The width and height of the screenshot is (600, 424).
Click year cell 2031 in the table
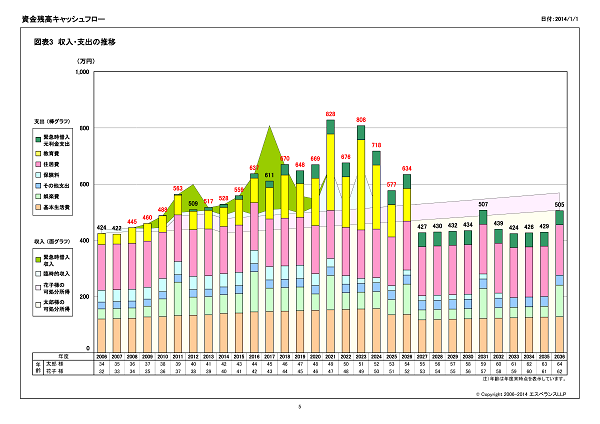(483, 357)
